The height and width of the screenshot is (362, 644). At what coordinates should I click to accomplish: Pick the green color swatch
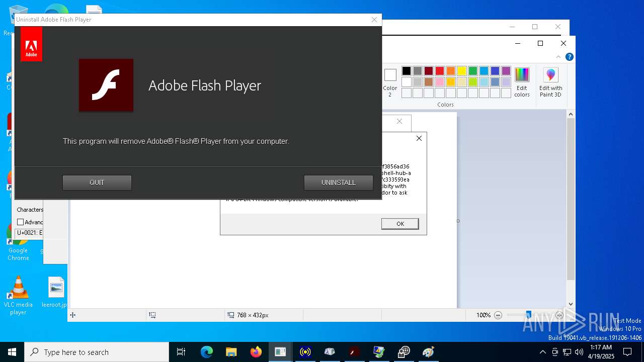(x=473, y=71)
